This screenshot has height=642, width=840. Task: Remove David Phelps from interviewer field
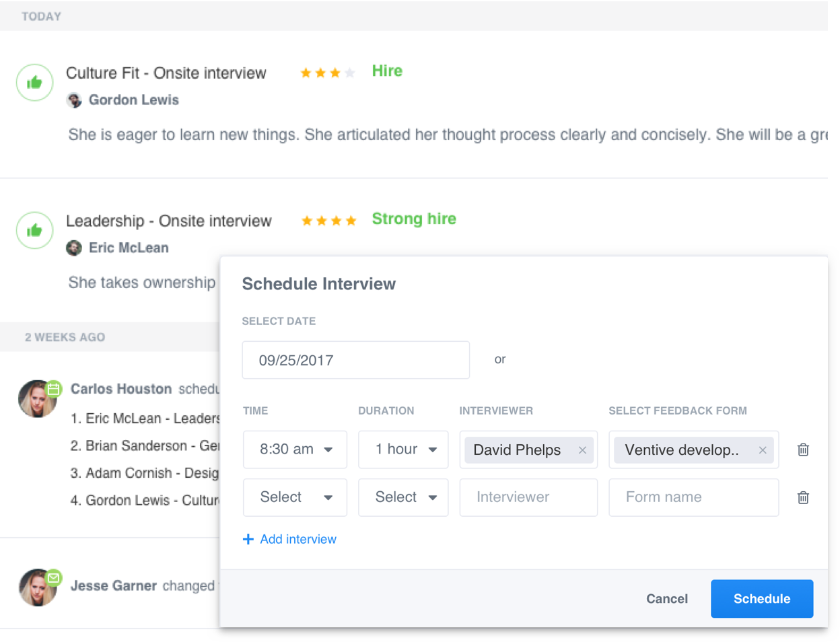pyautogui.click(x=582, y=450)
